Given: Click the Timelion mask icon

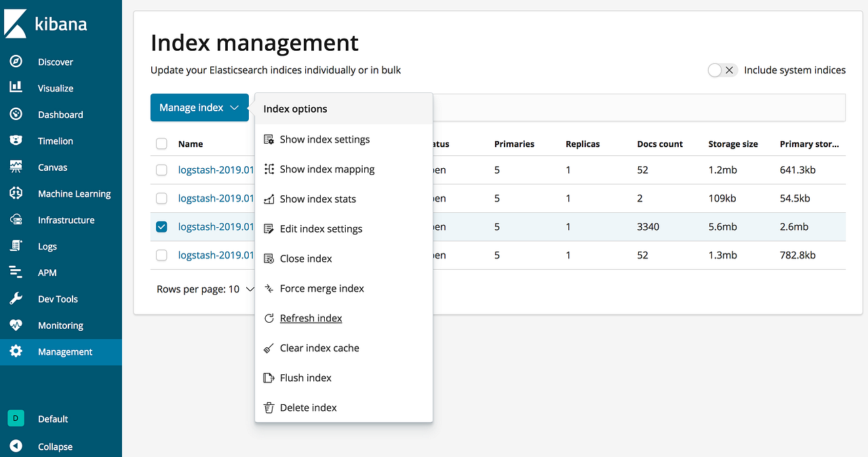Looking at the screenshot, I should point(16,140).
